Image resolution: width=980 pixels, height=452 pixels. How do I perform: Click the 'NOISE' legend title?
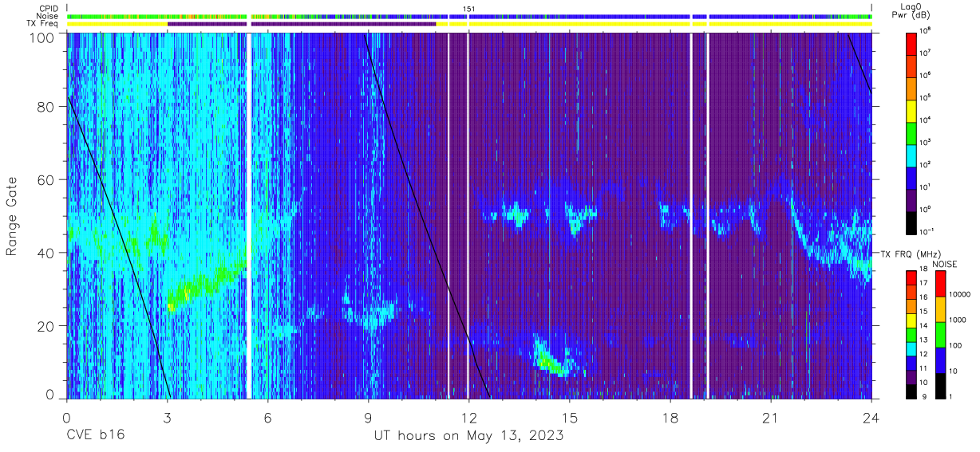(x=945, y=264)
